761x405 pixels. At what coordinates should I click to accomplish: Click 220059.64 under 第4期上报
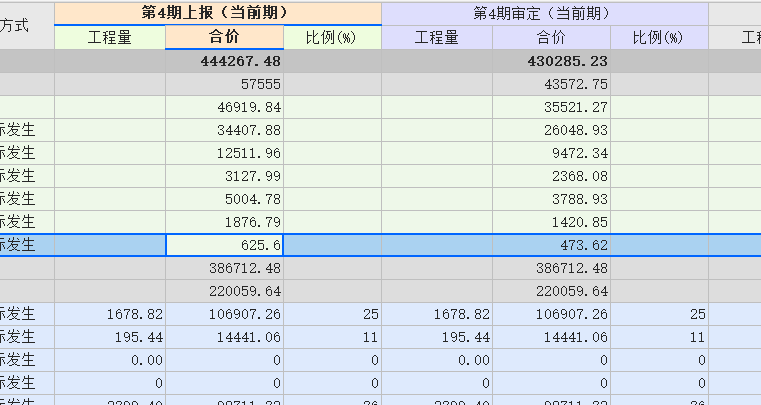[224, 291]
